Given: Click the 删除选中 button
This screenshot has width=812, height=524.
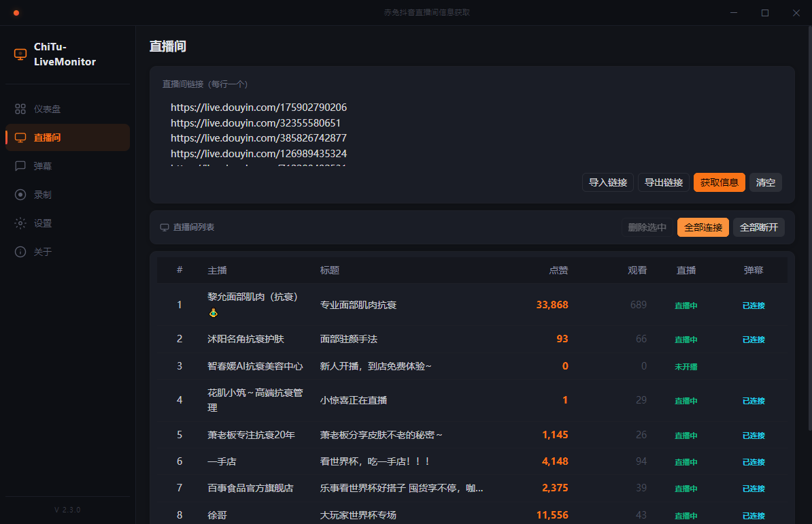Looking at the screenshot, I should (x=647, y=227).
